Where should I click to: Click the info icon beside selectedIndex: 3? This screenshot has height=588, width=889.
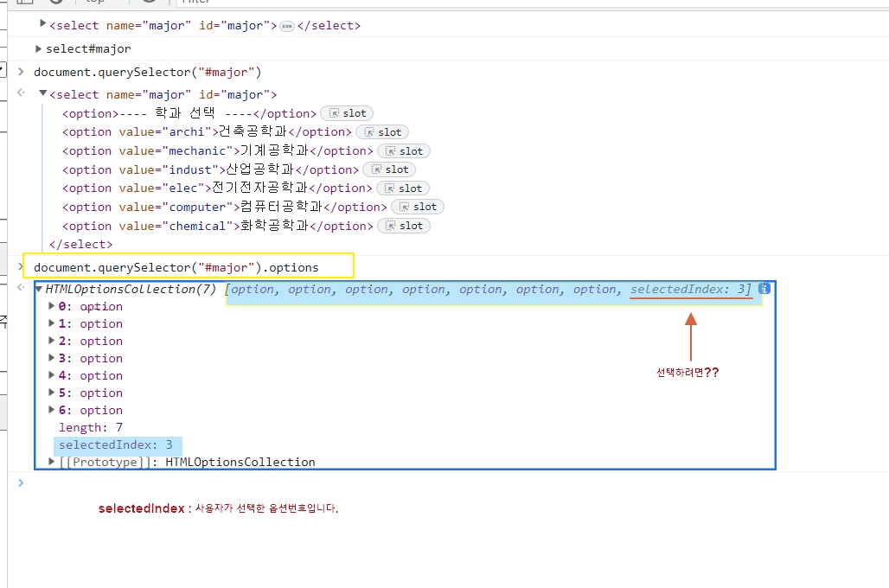point(764,289)
